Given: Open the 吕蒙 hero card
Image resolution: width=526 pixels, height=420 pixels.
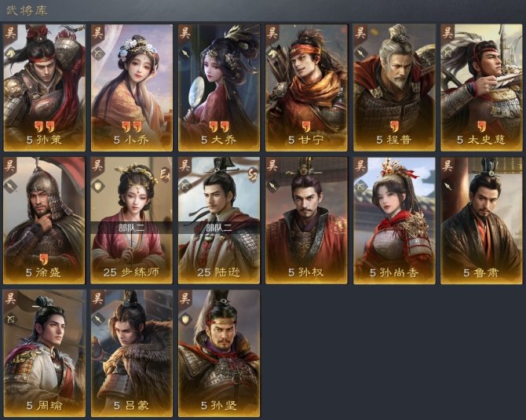Looking at the screenshot, I should (132, 353).
